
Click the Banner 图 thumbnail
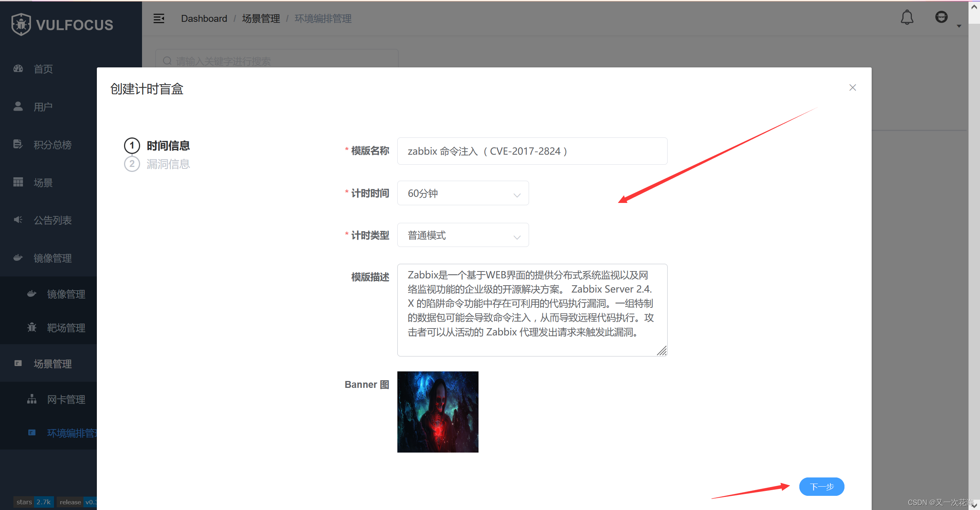point(438,412)
